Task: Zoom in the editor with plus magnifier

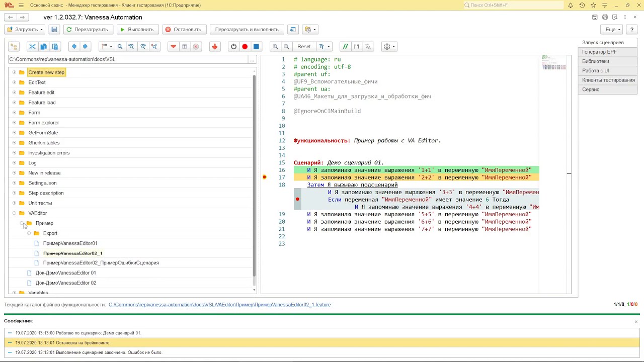Action: [x=275, y=47]
